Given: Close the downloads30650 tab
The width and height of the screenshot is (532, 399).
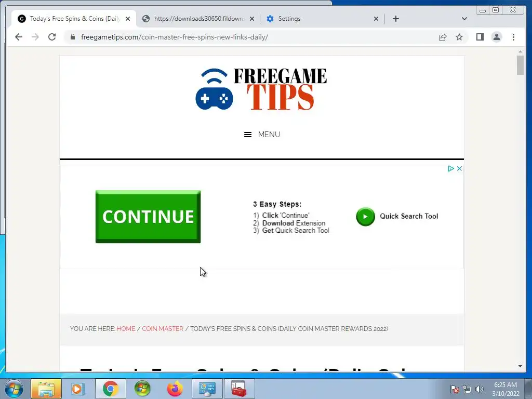Looking at the screenshot, I should pos(252,19).
